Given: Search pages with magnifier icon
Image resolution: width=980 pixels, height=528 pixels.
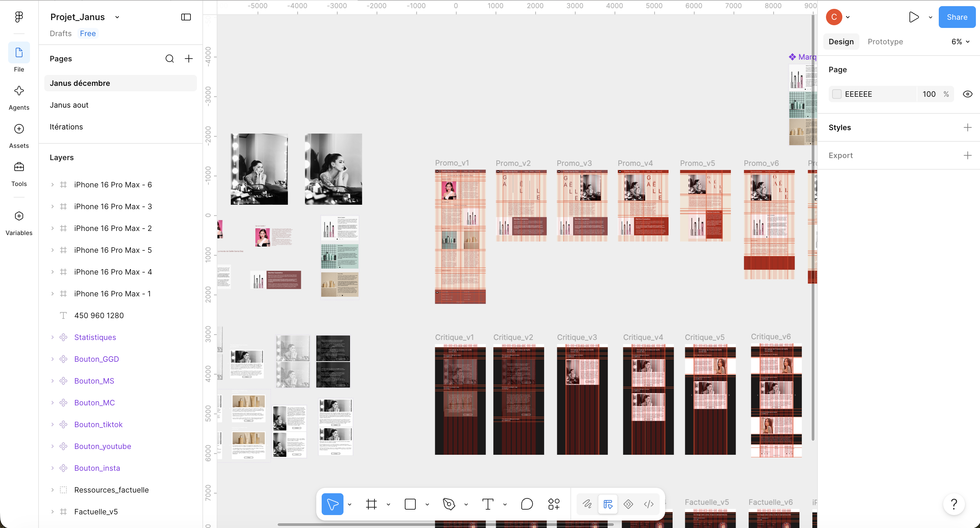Looking at the screenshot, I should pyautogui.click(x=170, y=59).
